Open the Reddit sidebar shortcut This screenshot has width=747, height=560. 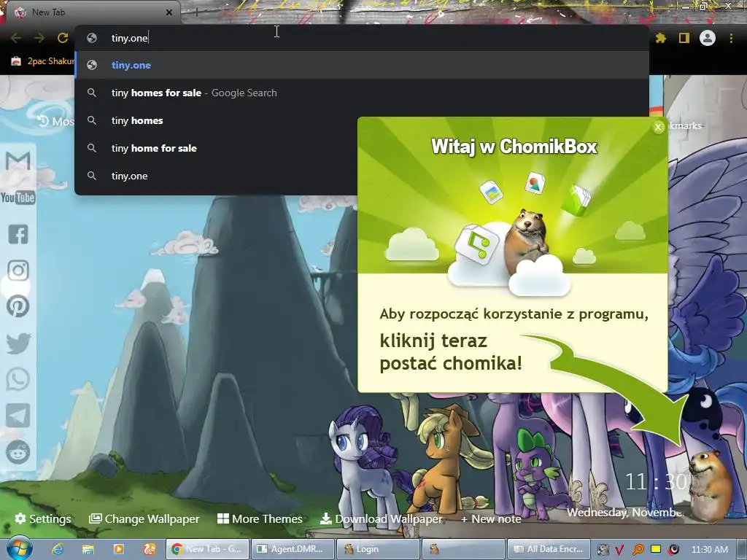(x=18, y=452)
